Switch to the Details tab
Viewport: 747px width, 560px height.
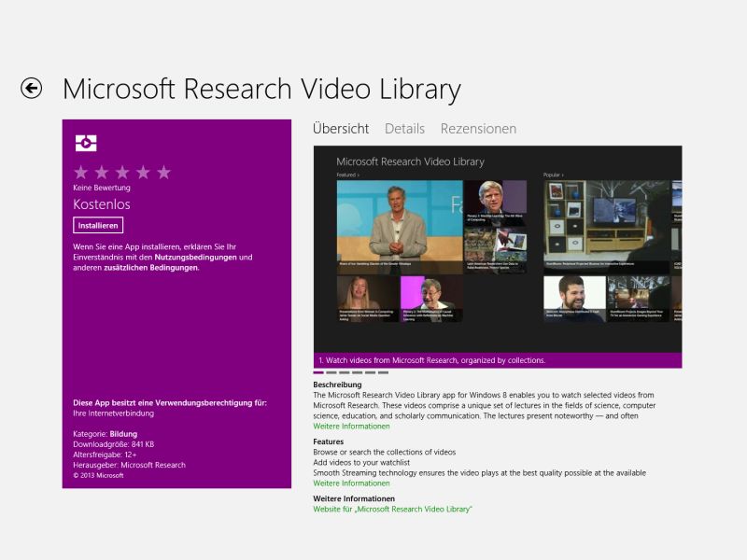tap(404, 129)
